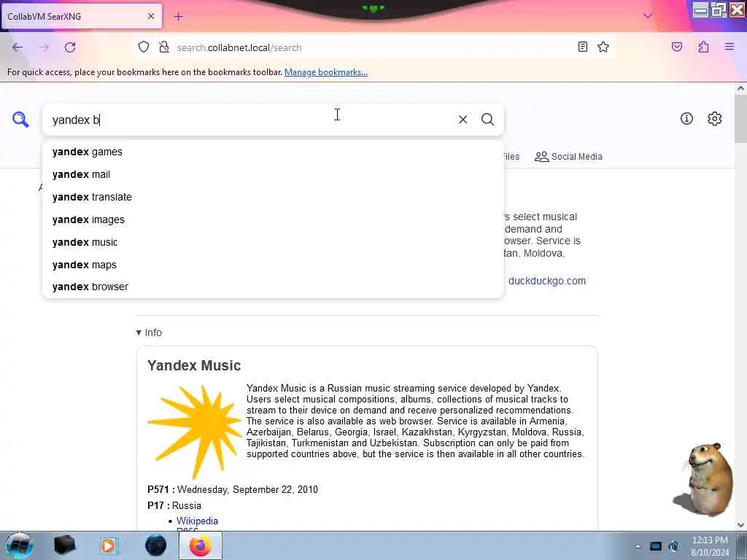Click the page vertical scrollbar thumb
747x560 pixels.
[740, 118]
